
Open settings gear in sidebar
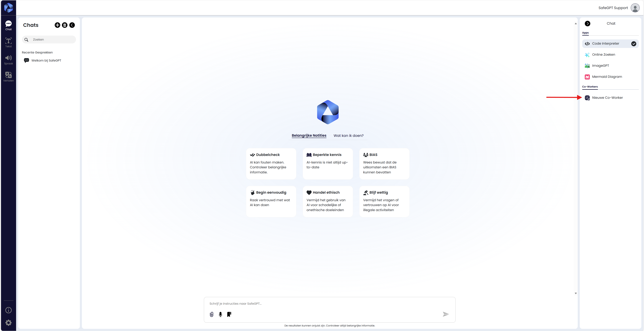point(9,322)
